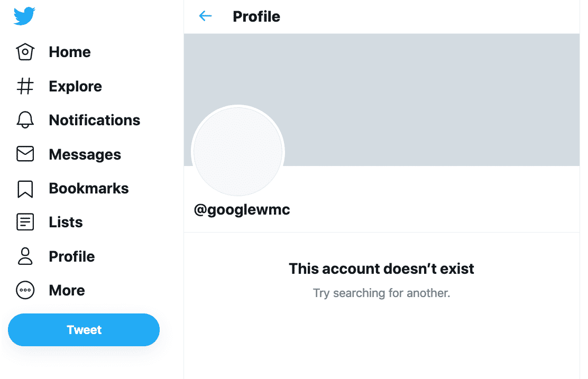
Task: Click the empty profile avatar circle
Action: tap(238, 152)
